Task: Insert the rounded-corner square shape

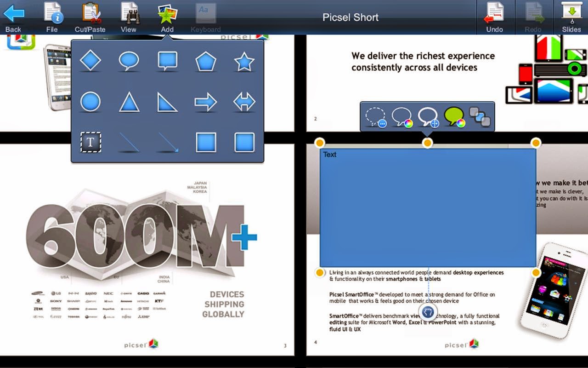Action: 244,142
